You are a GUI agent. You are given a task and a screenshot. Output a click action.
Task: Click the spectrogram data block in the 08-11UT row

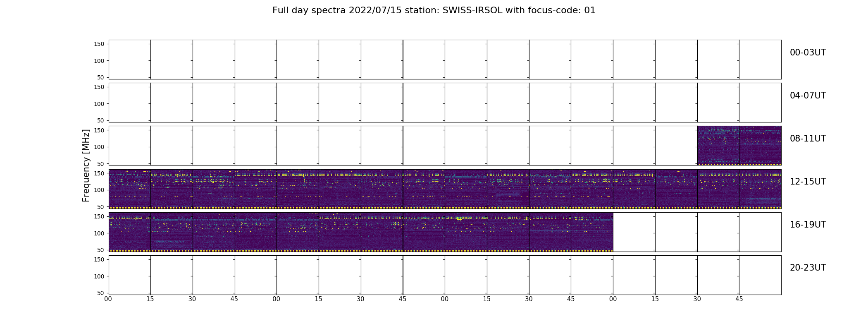click(x=739, y=146)
